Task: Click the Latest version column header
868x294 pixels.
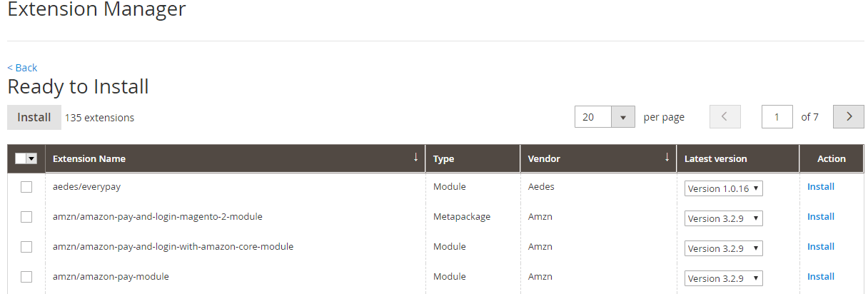Action: point(715,159)
